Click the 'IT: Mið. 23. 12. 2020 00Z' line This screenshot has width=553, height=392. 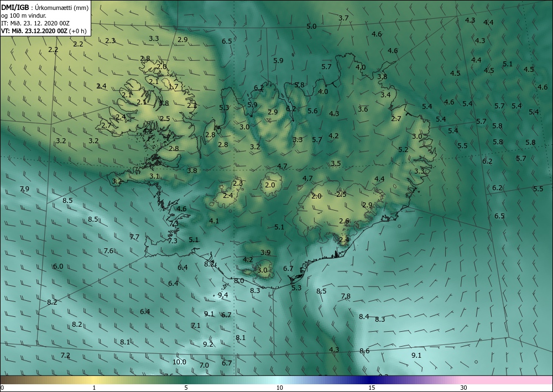coord(35,23)
